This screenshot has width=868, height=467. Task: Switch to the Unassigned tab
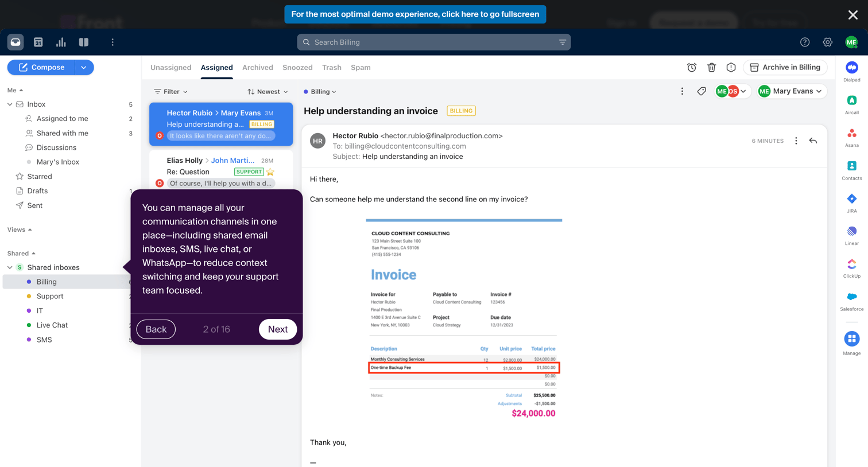click(170, 68)
